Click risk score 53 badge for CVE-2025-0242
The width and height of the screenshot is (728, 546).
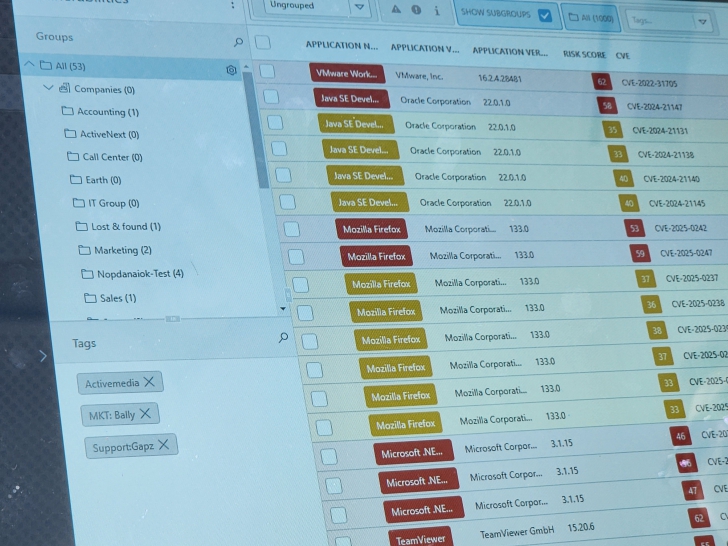[634, 228]
